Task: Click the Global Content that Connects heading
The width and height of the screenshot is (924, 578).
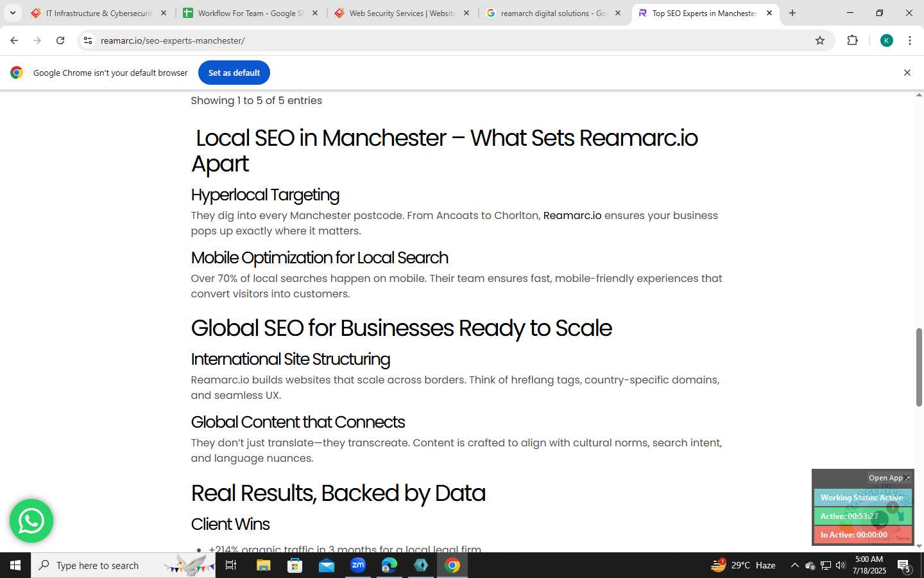Action: point(298,422)
